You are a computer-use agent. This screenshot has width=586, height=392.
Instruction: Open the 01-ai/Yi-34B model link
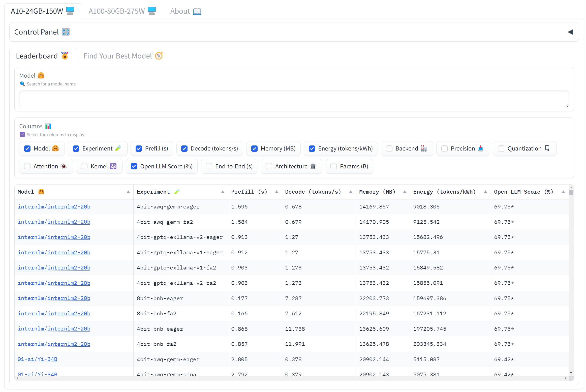37,359
